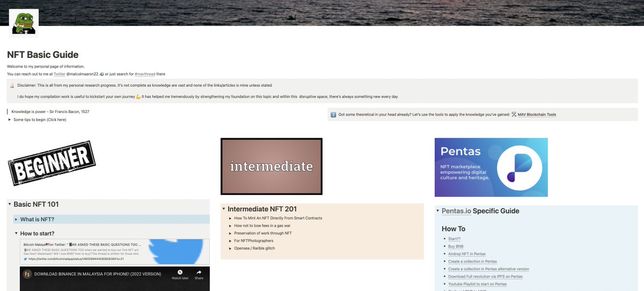Expand 'Preservation of work through NFT' toggle
The width and height of the screenshot is (644, 291).
[230, 233]
